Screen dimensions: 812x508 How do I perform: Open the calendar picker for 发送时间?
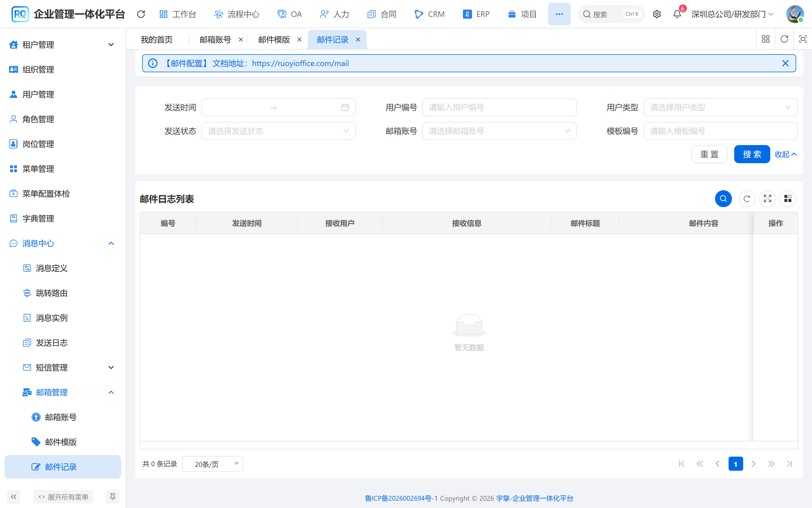point(345,107)
